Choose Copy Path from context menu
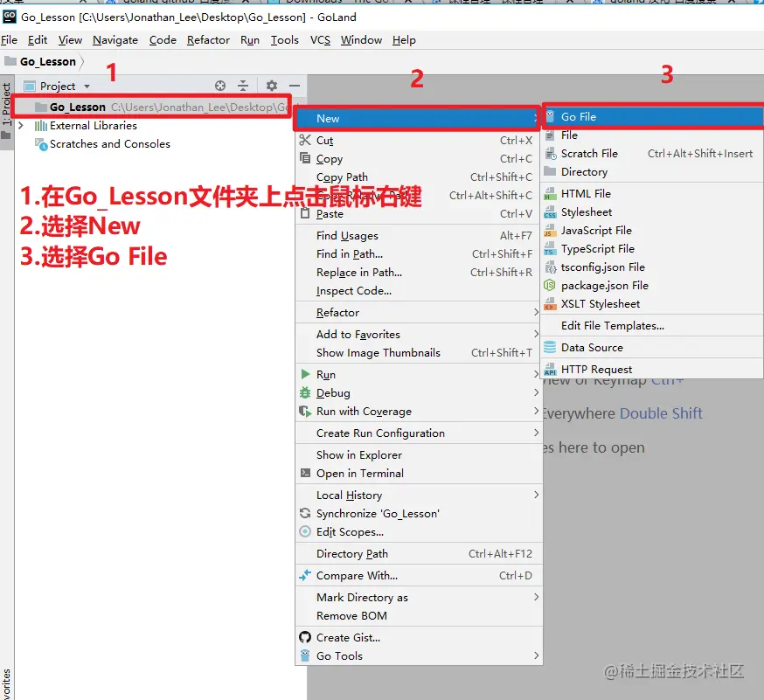This screenshot has height=700, width=764. coord(419,177)
